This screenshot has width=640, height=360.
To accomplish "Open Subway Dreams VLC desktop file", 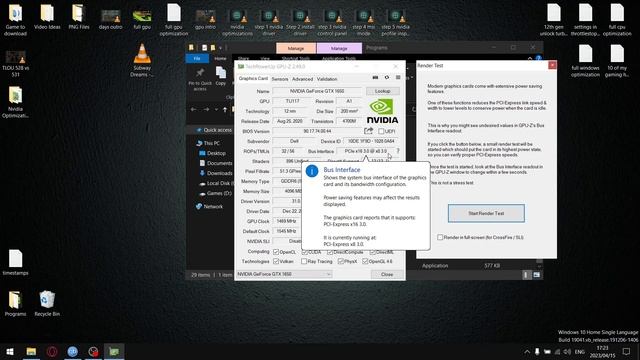I will [142, 60].
